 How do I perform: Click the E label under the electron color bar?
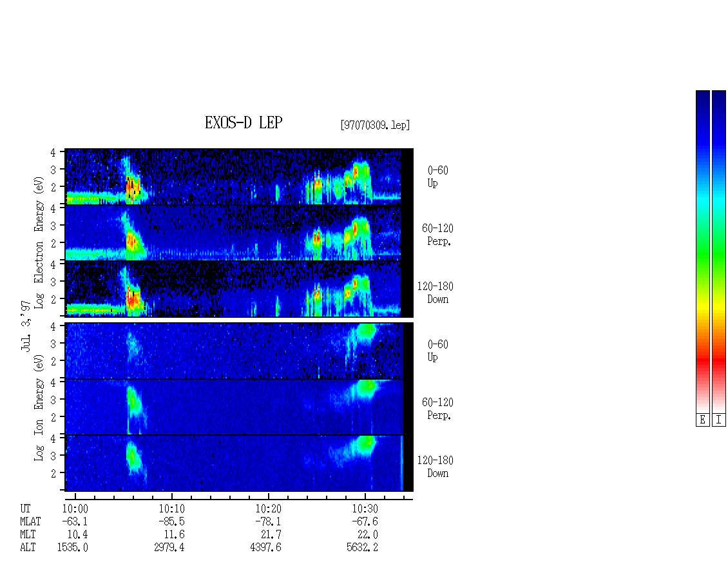pyautogui.click(x=702, y=420)
